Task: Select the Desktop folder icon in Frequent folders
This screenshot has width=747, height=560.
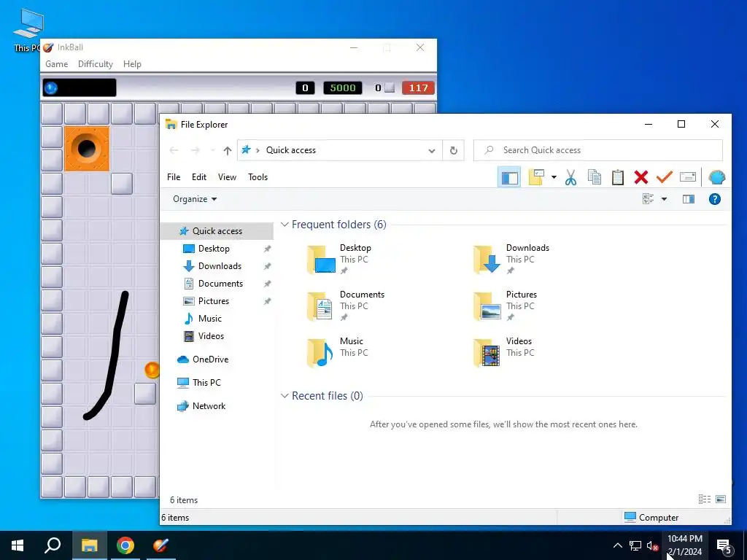Action: pos(321,260)
